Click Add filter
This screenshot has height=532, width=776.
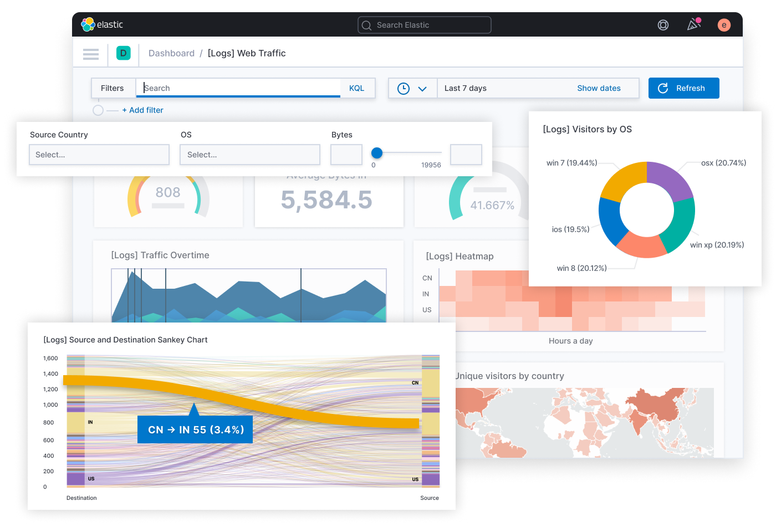click(142, 110)
